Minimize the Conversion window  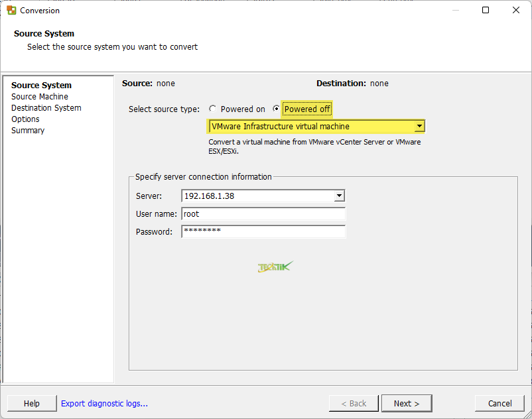tap(456, 10)
